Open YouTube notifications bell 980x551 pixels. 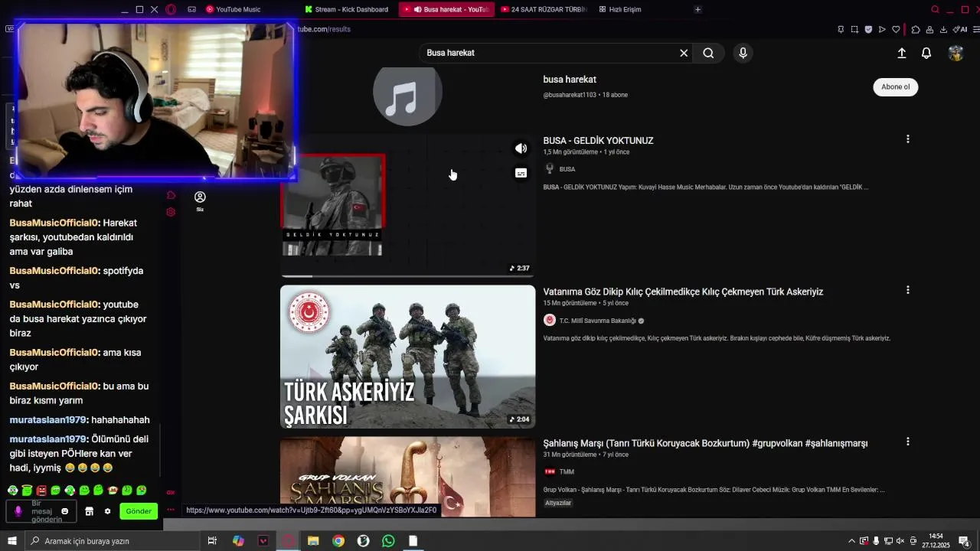pyautogui.click(x=926, y=53)
